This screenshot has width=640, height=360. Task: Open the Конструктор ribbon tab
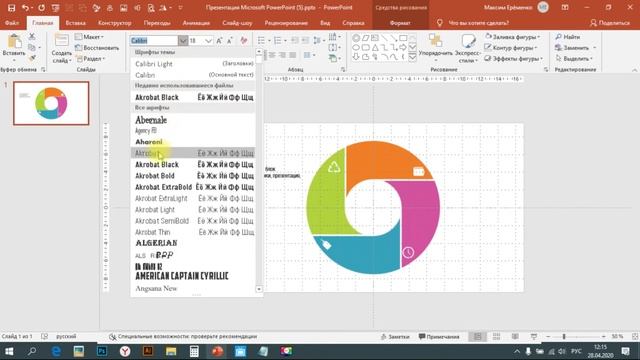pos(115,23)
